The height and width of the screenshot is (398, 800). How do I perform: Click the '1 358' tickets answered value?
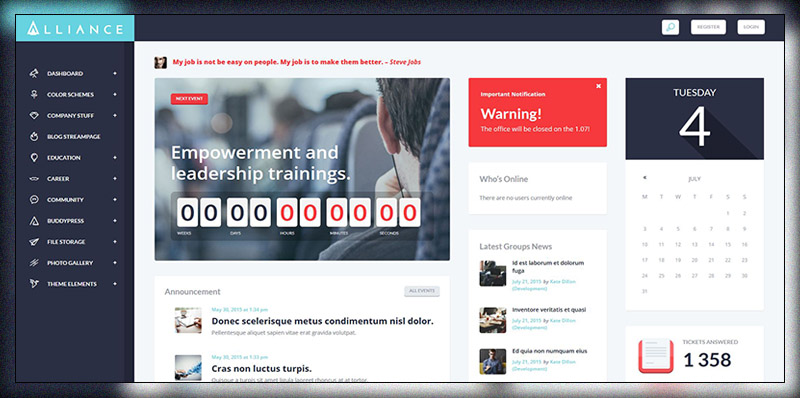click(707, 360)
